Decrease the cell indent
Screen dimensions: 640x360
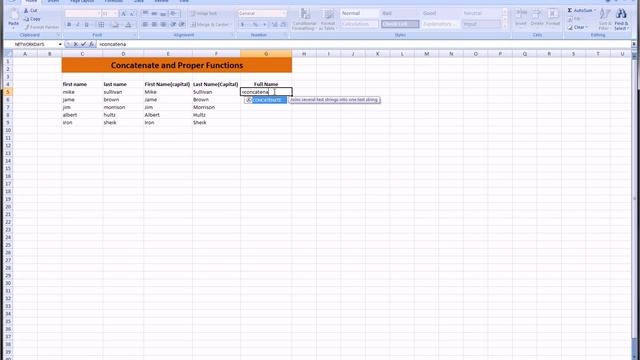(x=173, y=25)
